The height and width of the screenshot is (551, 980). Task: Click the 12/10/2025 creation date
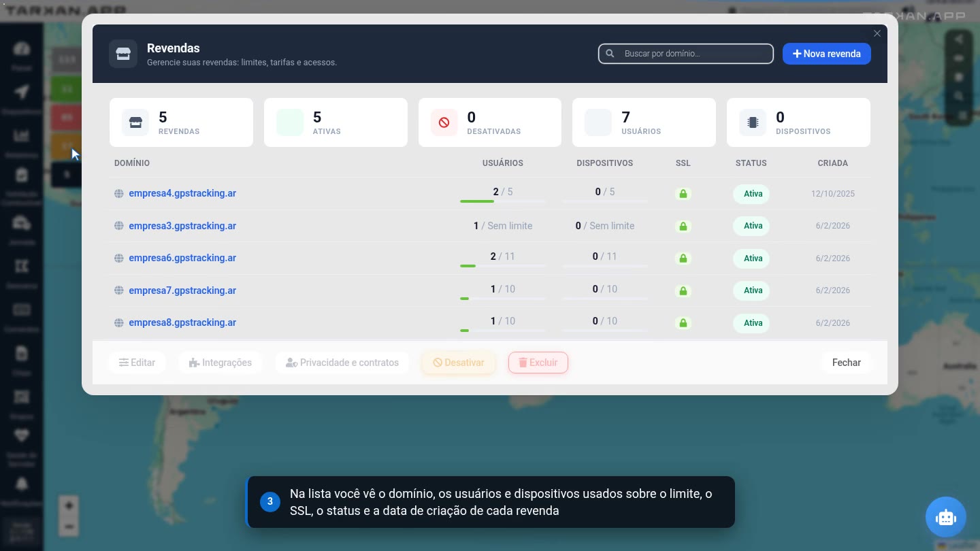[833, 194]
